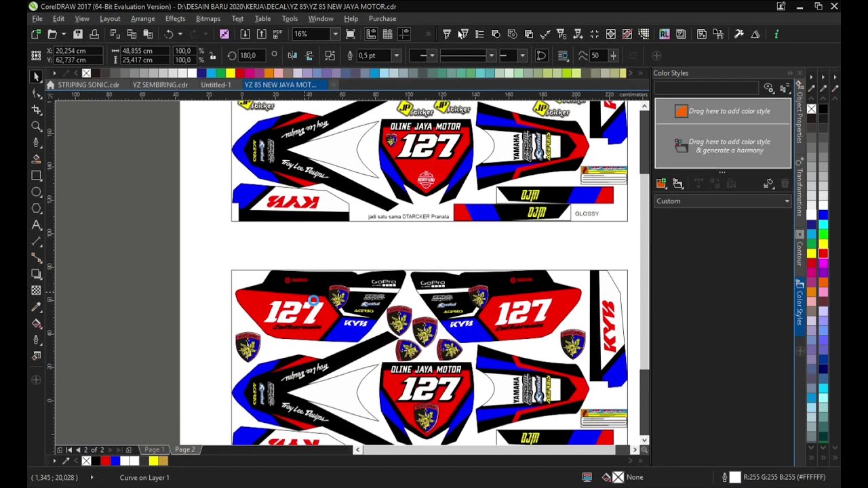Open the Effects menu

[x=175, y=18]
